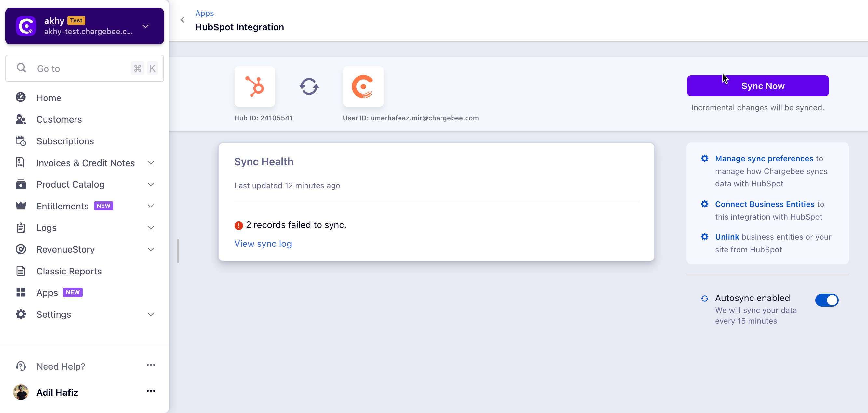
Task: Click the back arrow beside HubSpot Integration
Action: click(182, 20)
